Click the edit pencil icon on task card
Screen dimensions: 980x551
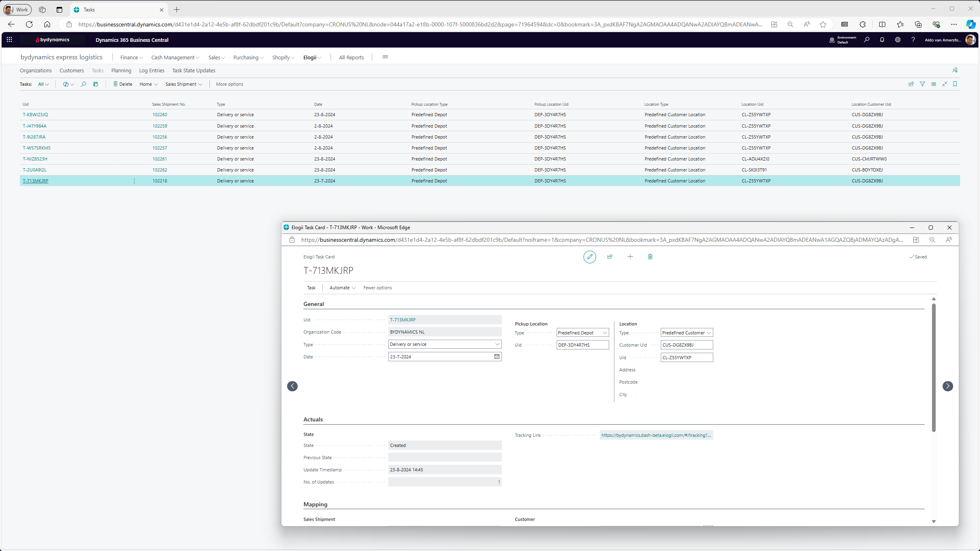tap(590, 257)
